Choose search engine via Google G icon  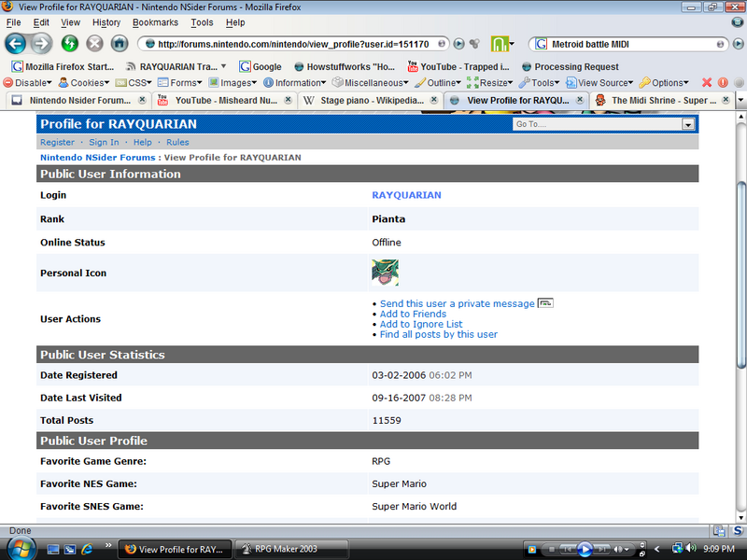click(542, 44)
